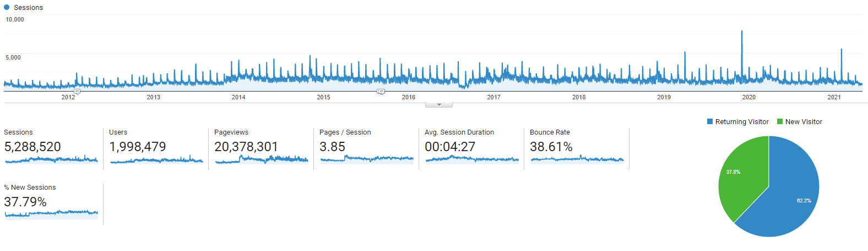The width and height of the screenshot is (868, 251).
Task: Click the annotation bubble icon near 2012
Action: click(77, 92)
